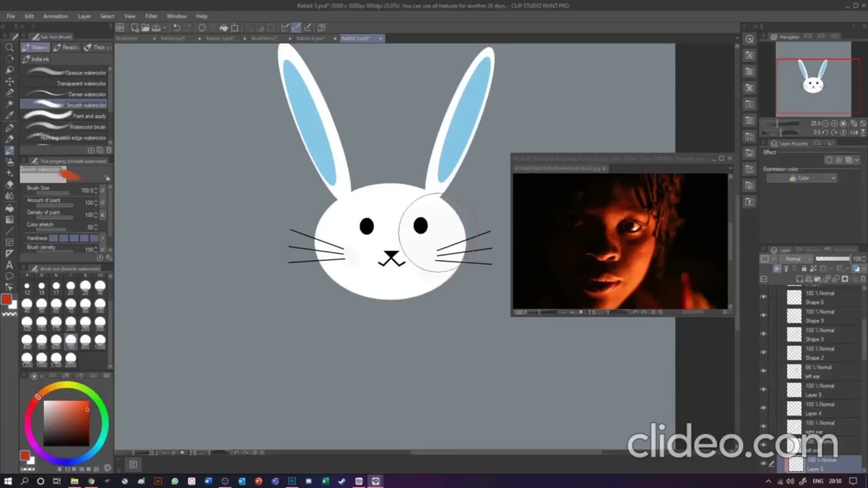This screenshot has width=868, height=488.
Task: Hide the Layer 4 layer
Action: click(764, 408)
